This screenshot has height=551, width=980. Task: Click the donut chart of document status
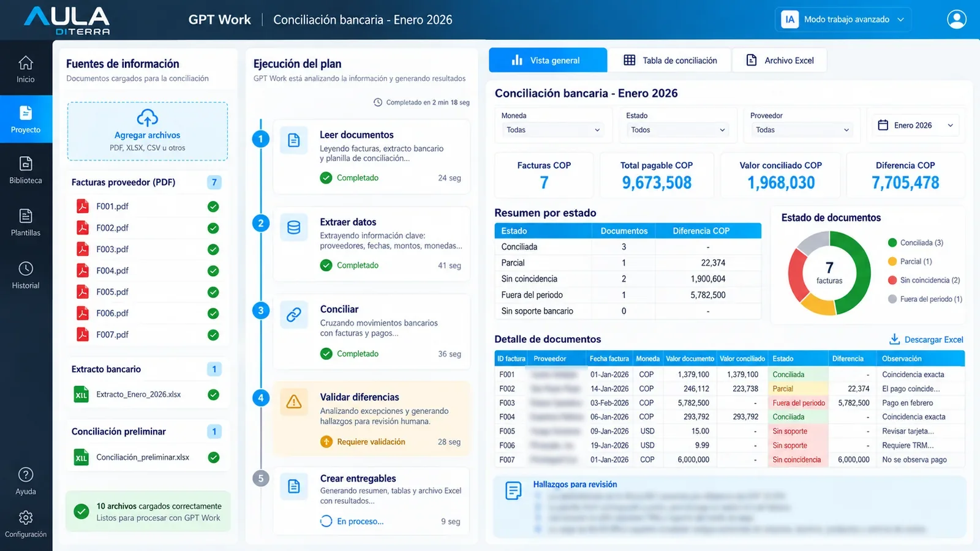(x=829, y=273)
